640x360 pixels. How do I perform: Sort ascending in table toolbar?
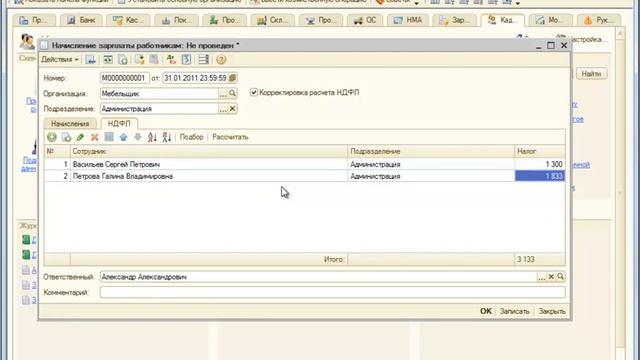click(152, 137)
